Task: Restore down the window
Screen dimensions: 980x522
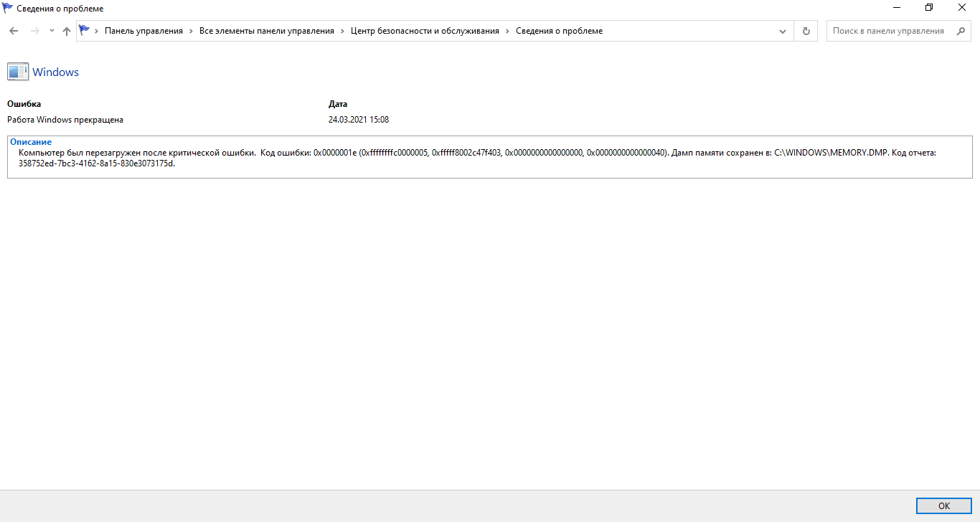Action: [929, 8]
